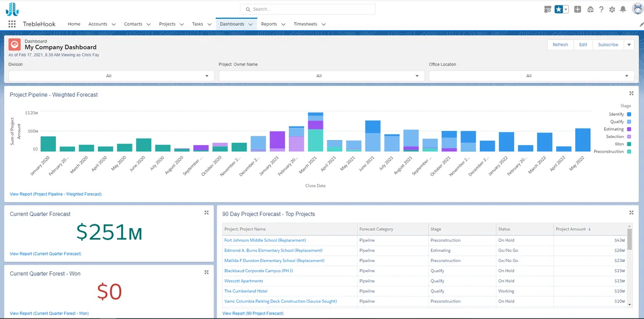Open the App Launcher grid icon
The image size is (644, 319).
[12, 24]
